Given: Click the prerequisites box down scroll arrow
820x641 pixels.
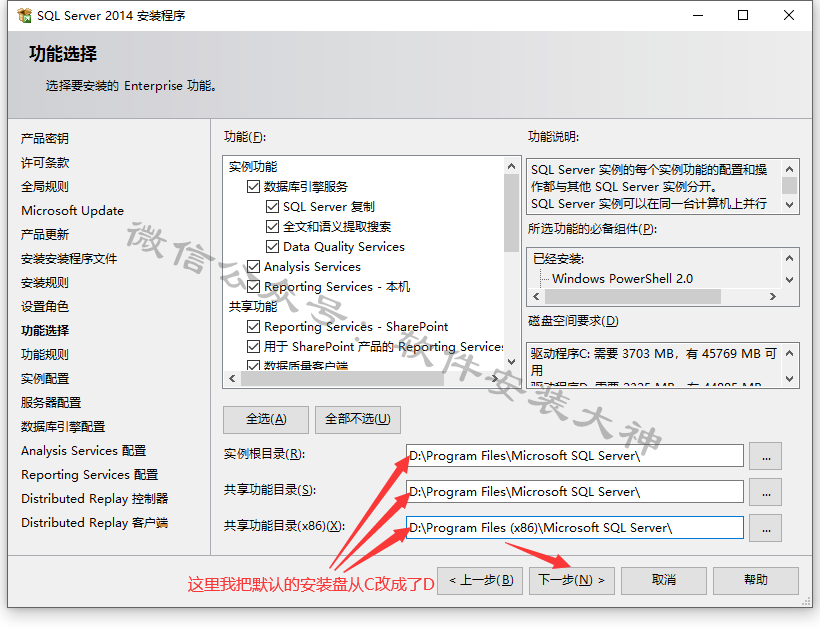Looking at the screenshot, I should 790,280.
